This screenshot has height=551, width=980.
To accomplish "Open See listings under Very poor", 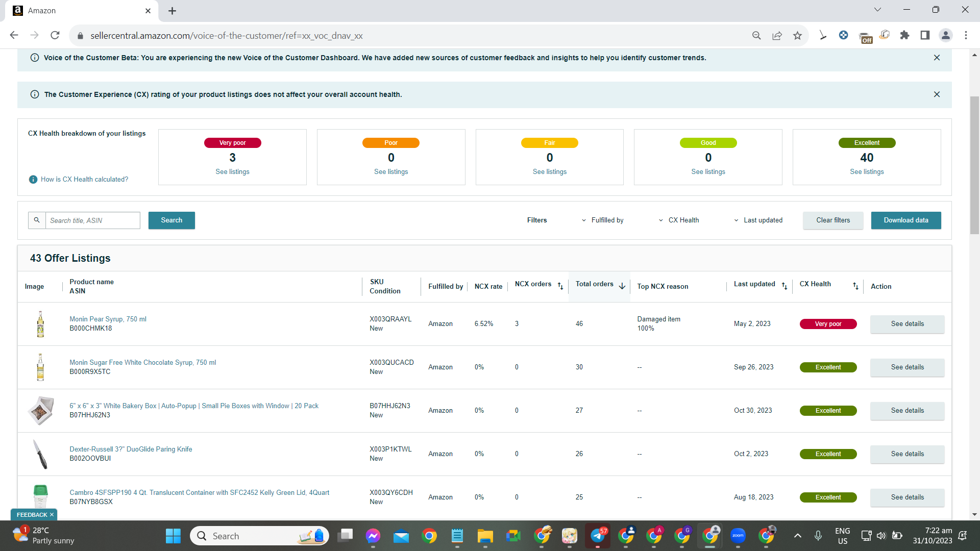I will 232,172.
